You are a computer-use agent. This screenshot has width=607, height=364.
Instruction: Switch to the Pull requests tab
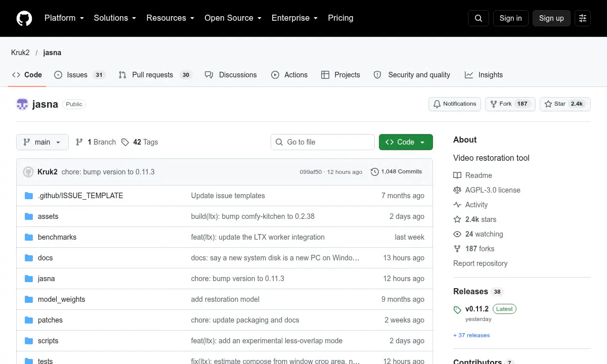tap(155, 75)
